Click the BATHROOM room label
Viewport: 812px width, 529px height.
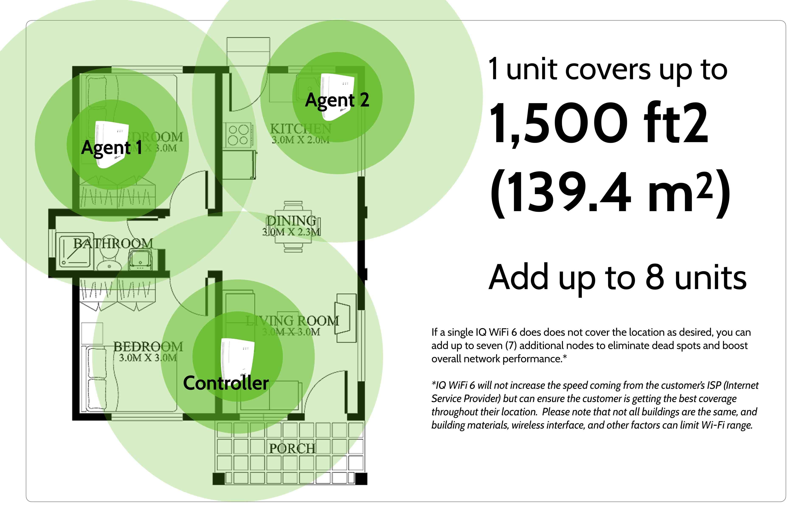point(113,243)
